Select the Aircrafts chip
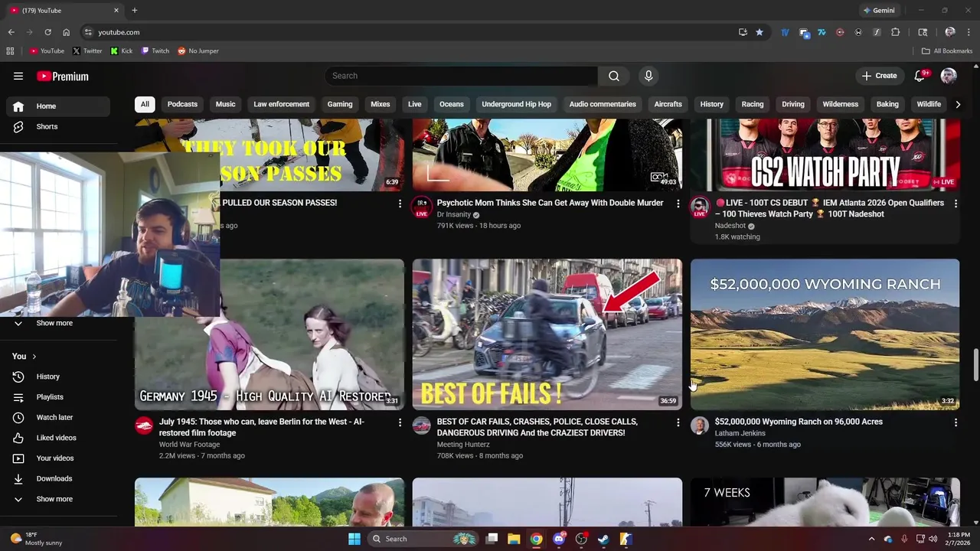The height and width of the screenshot is (551, 980). 668,104
